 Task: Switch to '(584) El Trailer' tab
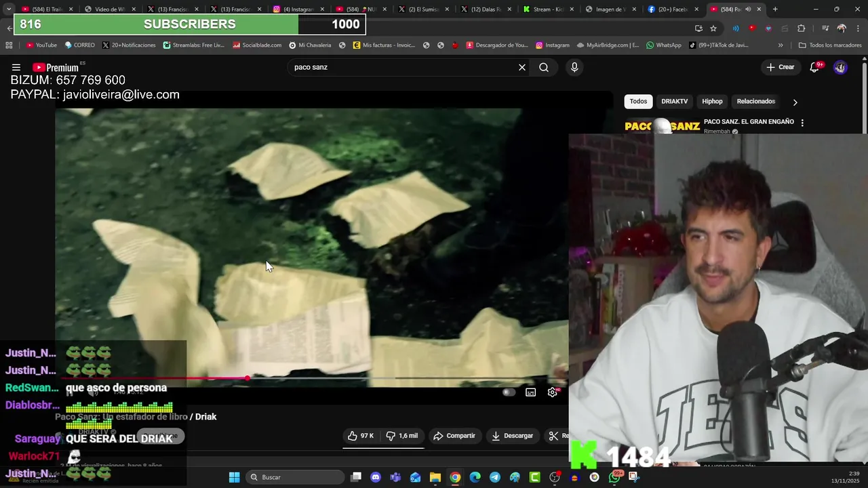pos(46,9)
